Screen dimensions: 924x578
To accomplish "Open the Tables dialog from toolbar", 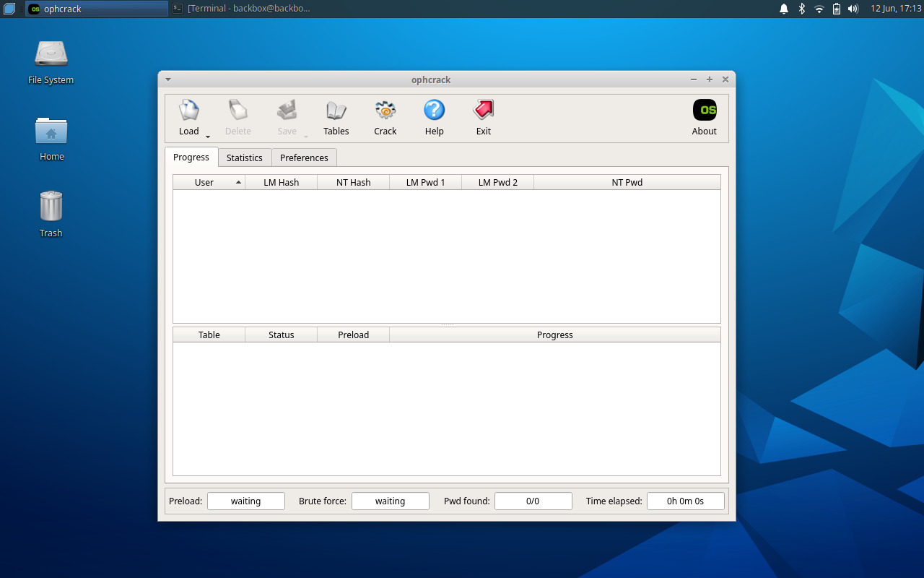I will coord(336,111).
